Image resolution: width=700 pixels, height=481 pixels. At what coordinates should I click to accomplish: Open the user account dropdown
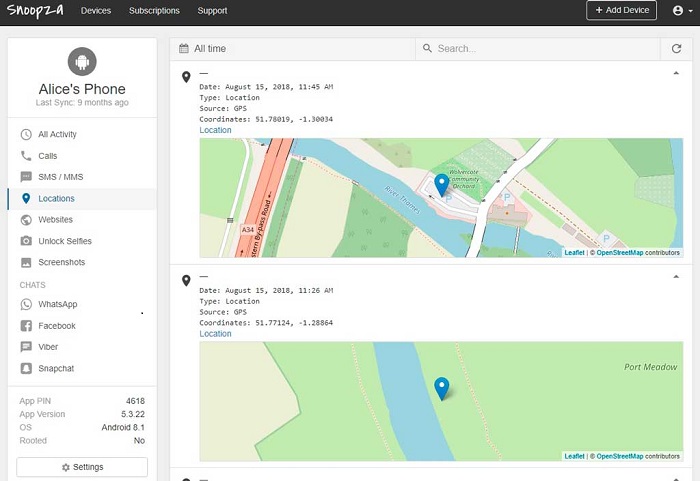point(682,10)
